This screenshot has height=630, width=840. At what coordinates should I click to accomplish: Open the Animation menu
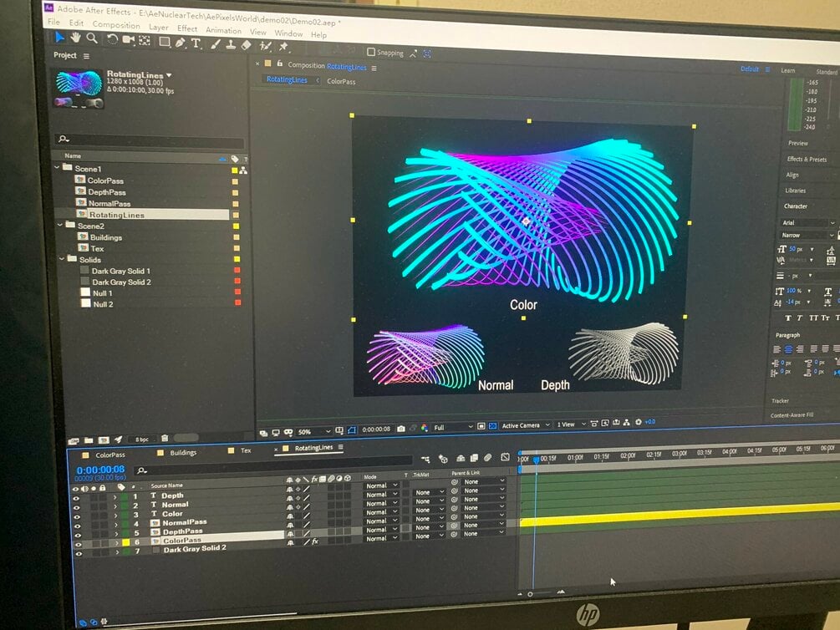[223, 30]
